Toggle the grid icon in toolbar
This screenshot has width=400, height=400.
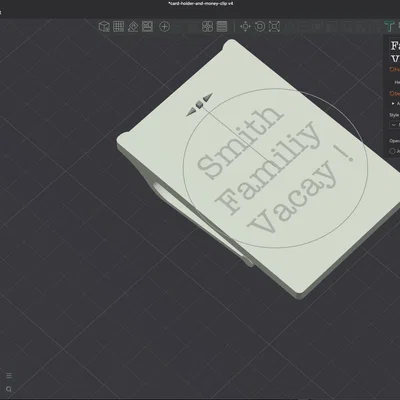point(119,26)
